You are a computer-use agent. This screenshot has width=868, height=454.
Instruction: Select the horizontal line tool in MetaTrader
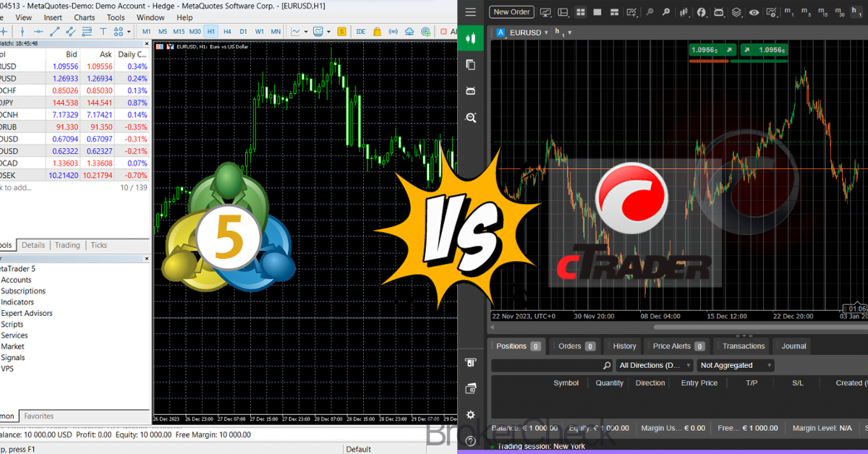tap(39, 32)
